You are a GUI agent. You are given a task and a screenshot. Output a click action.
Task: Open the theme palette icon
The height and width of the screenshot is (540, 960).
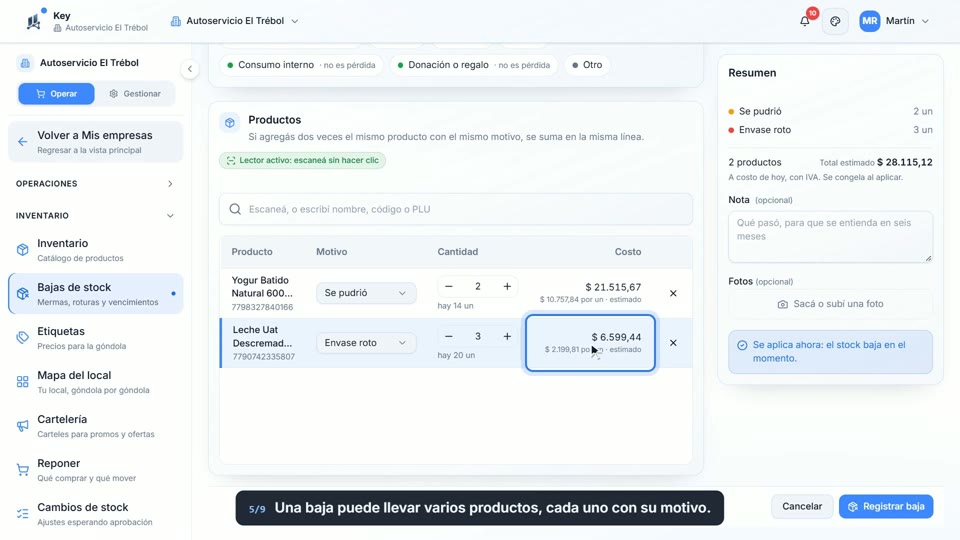point(835,21)
